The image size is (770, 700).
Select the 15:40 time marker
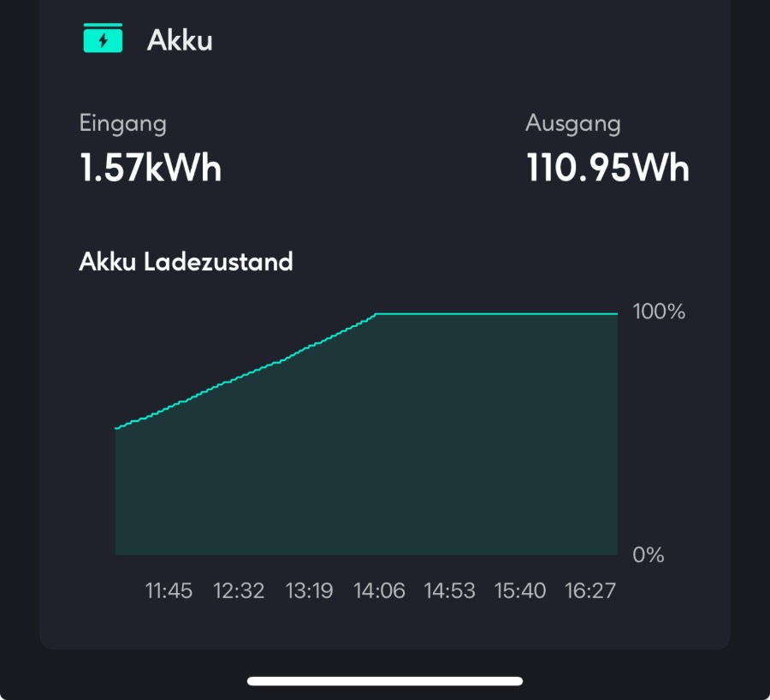[520, 590]
